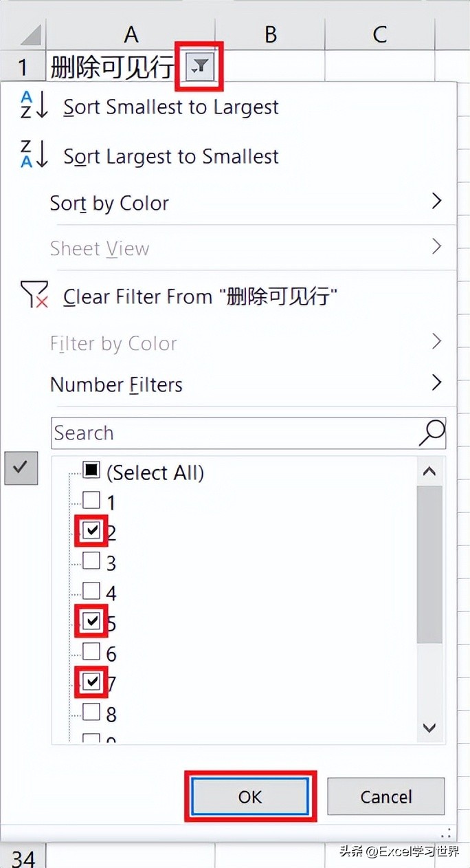Select Clear Filter From "删除可见行"

coord(201,297)
